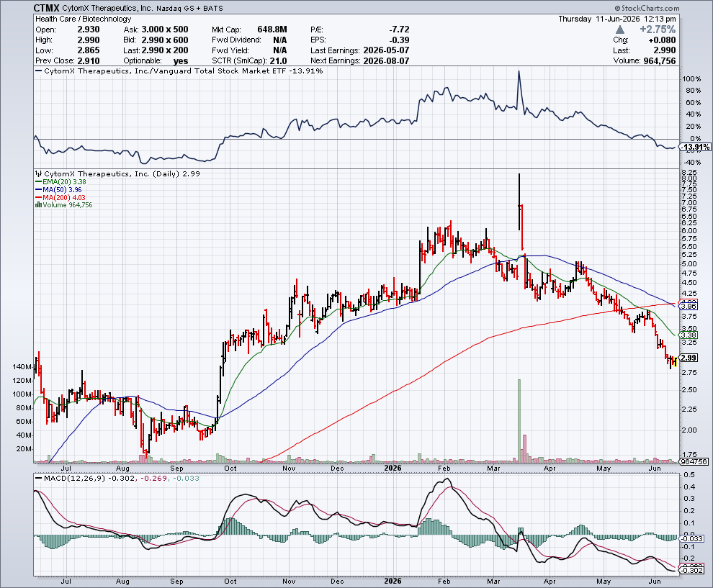Click the +2.75% percent change value

(x=658, y=30)
